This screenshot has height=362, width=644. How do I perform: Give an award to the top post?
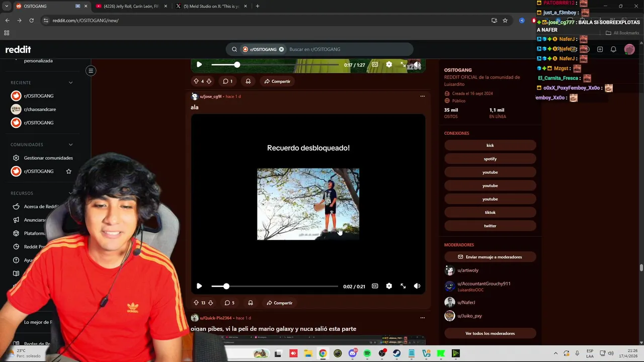click(x=248, y=81)
